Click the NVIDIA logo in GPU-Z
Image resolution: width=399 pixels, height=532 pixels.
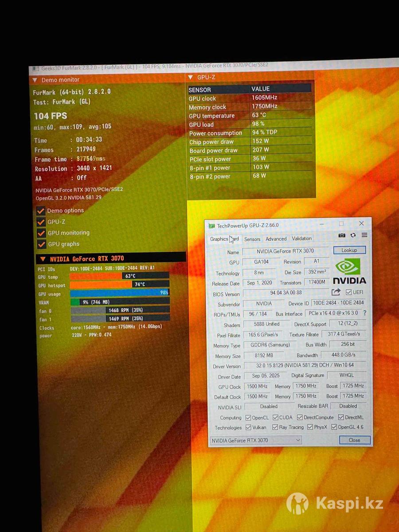point(349,271)
